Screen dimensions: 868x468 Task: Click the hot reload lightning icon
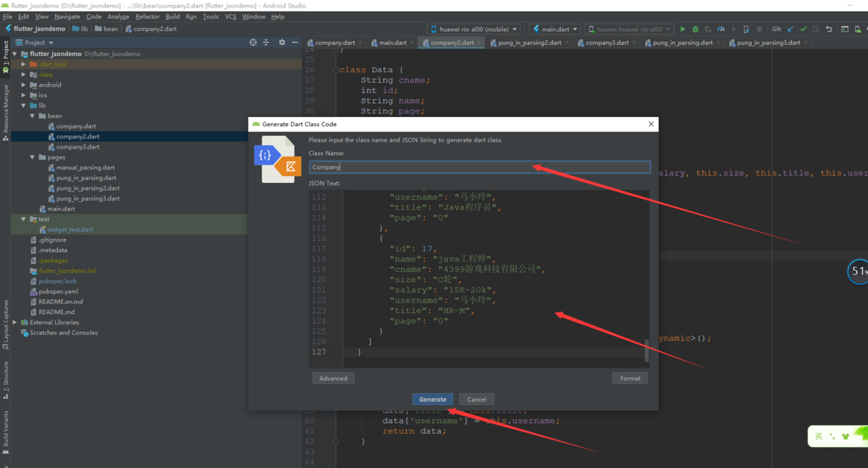point(734,29)
